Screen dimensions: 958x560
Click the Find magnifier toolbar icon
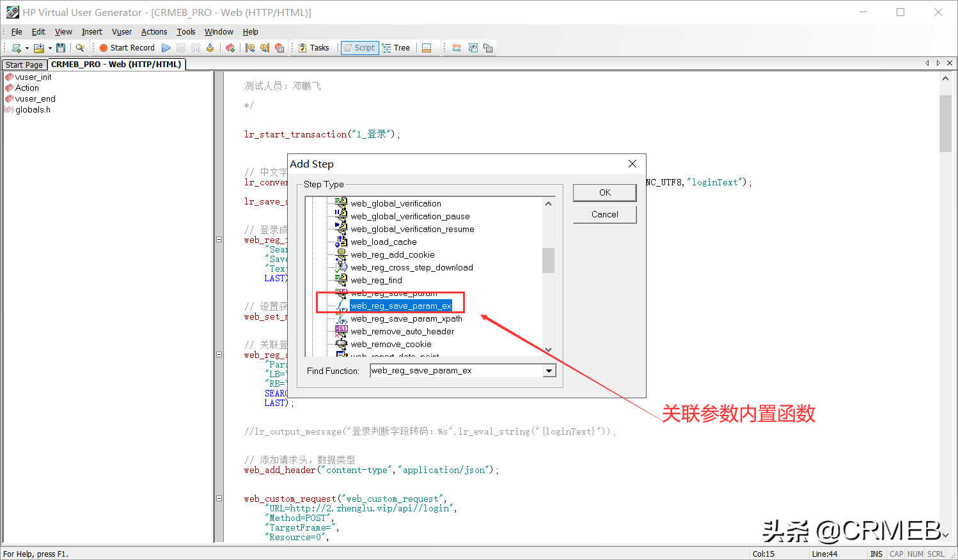80,48
